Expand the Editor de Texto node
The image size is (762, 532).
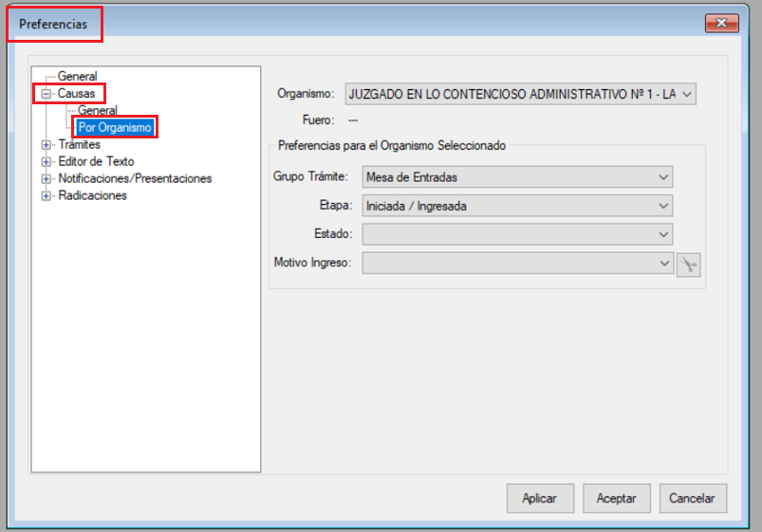[x=46, y=162]
